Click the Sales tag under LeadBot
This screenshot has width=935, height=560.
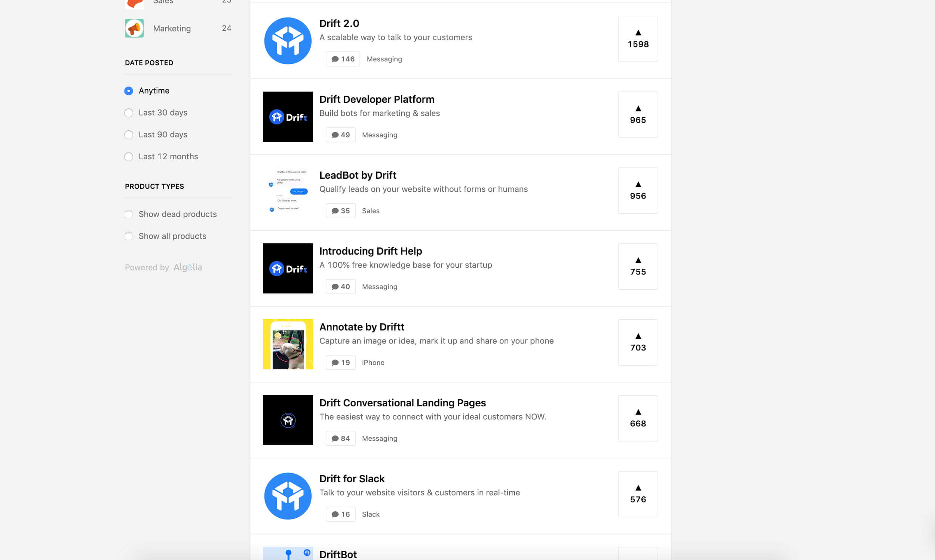pyautogui.click(x=371, y=210)
